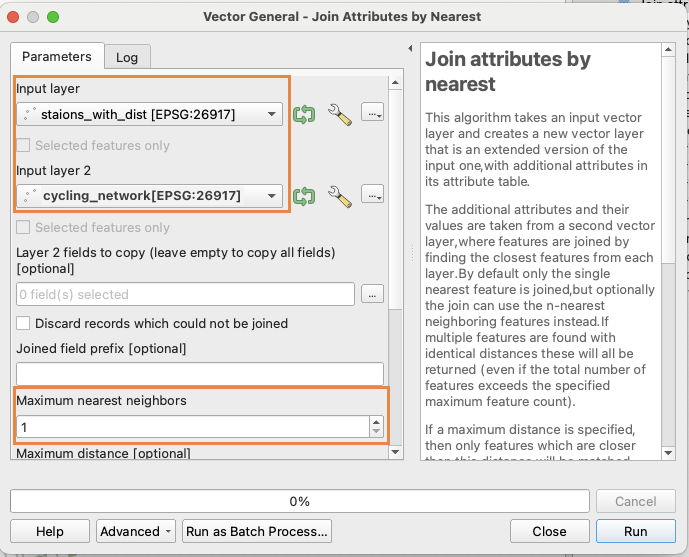Toggle Selected features only under Input layer 2
This screenshot has width=689, height=557.
click(x=24, y=227)
